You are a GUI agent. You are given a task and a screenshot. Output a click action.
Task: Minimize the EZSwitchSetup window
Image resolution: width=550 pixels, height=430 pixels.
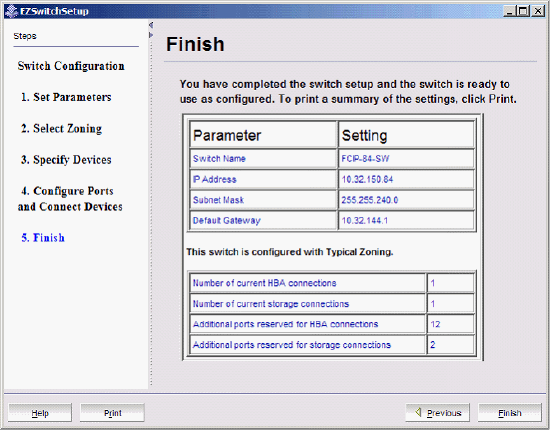pyautogui.click(x=510, y=11)
